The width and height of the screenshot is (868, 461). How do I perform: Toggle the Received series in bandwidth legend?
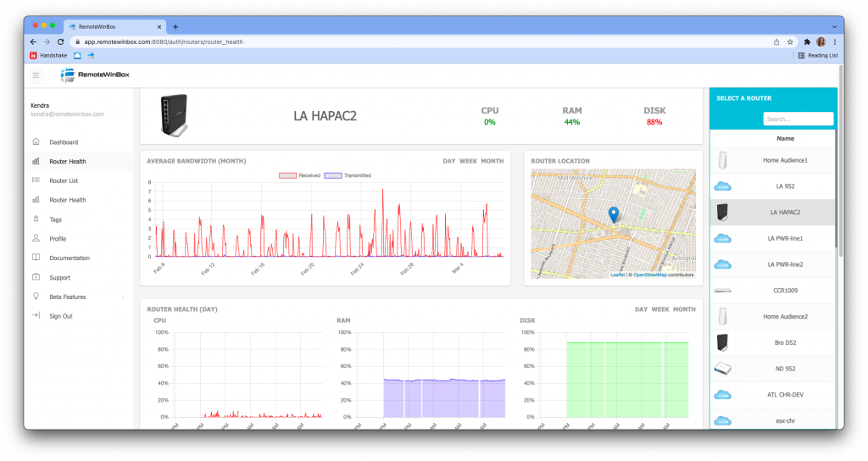[299, 175]
